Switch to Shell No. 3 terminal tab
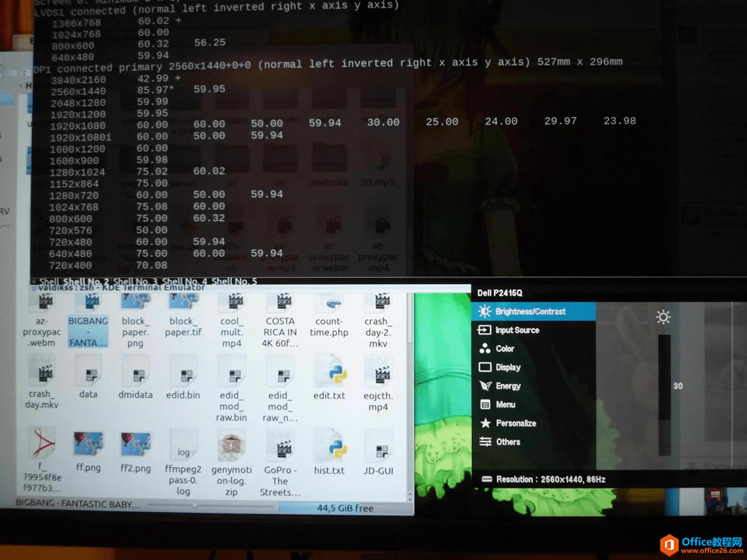Screen dimensions: 747x560 pyautogui.click(x=136, y=281)
